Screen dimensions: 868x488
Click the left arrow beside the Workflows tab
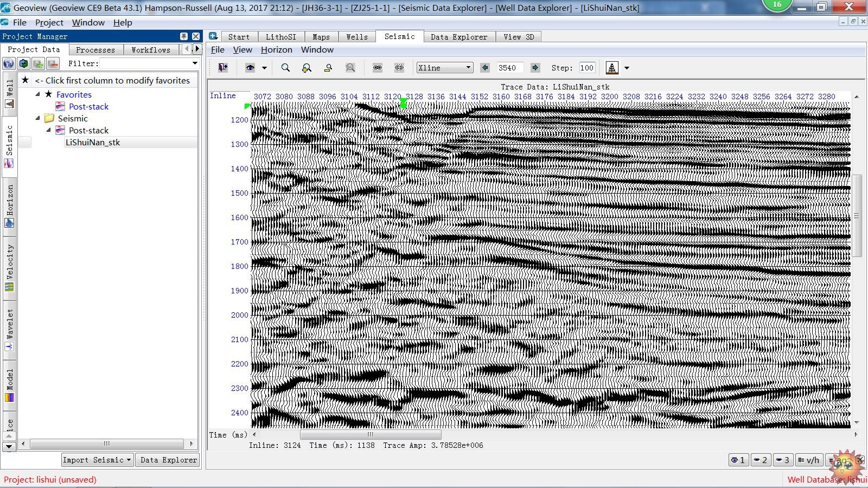tap(187, 49)
